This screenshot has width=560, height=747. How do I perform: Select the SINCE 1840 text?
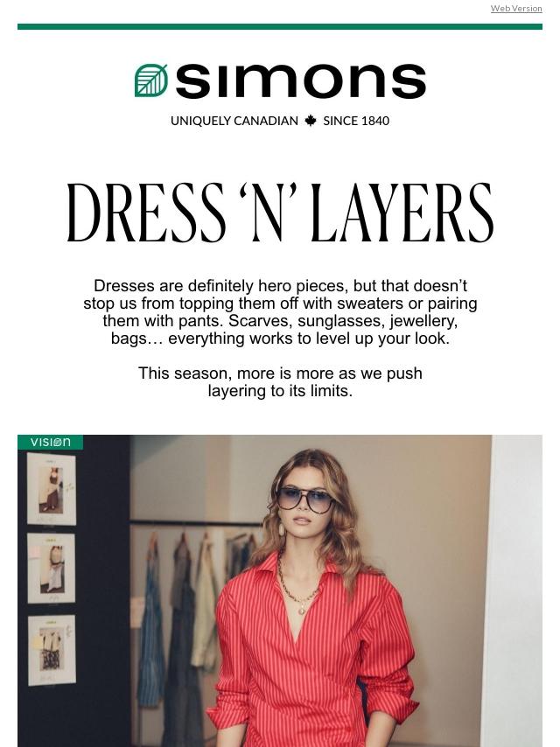click(356, 121)
